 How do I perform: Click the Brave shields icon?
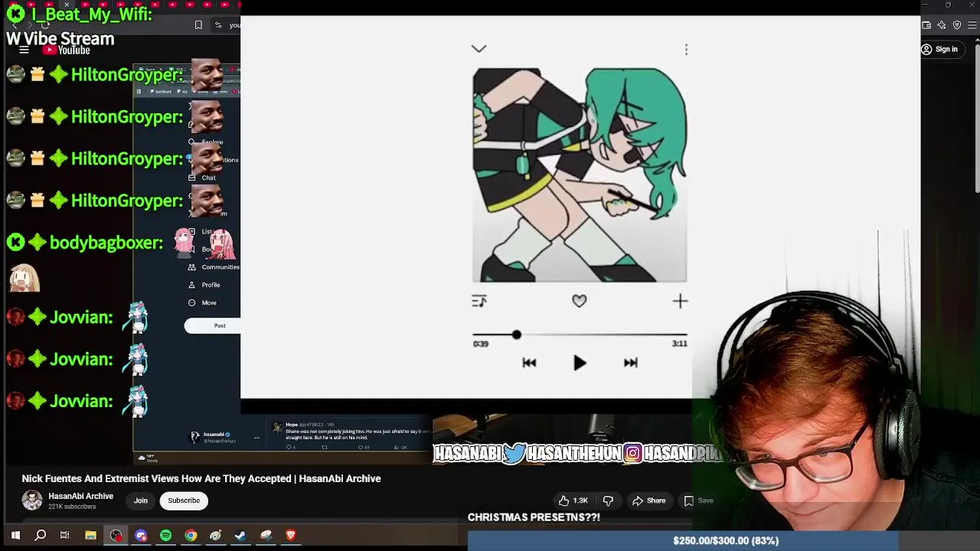coord(957,25)
